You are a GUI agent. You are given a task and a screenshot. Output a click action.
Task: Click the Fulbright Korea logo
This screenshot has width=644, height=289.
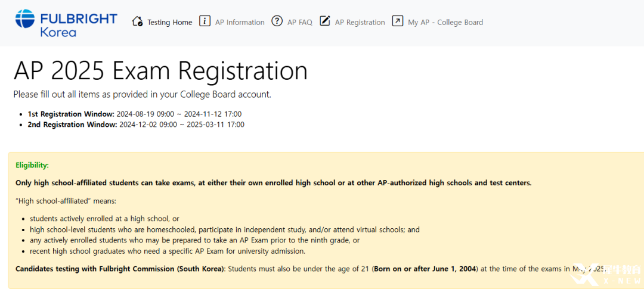tap(66, 23)
